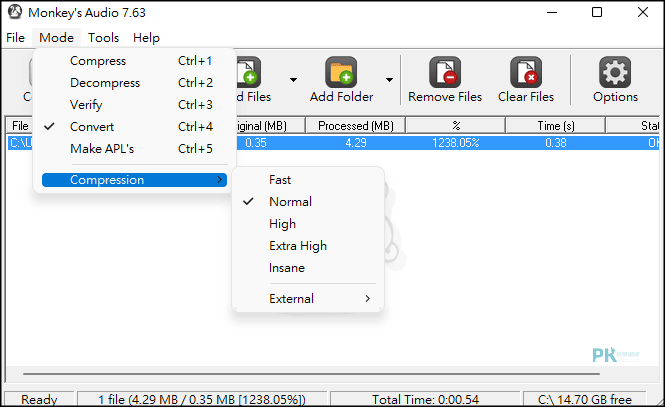Viewport: 665px width, 407px height.
Task: Open dropdown arrow next to Add Folder
Action: point(389,80)
